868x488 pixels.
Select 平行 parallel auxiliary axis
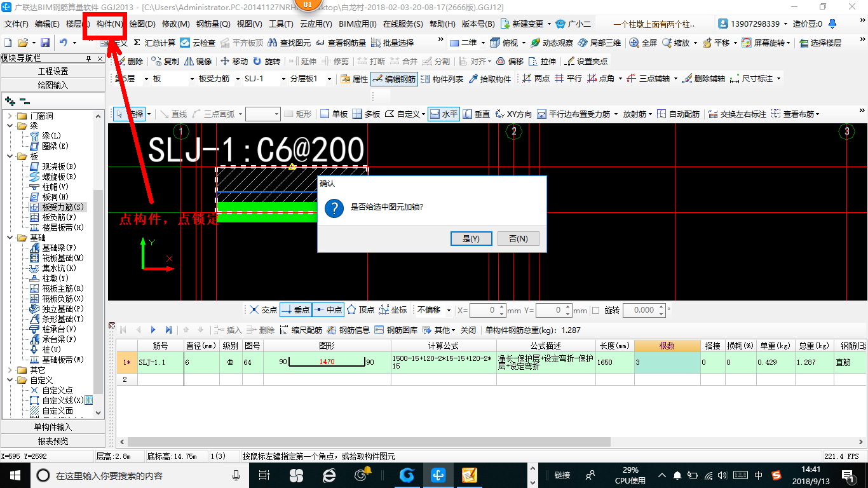(x=567, y=79)
